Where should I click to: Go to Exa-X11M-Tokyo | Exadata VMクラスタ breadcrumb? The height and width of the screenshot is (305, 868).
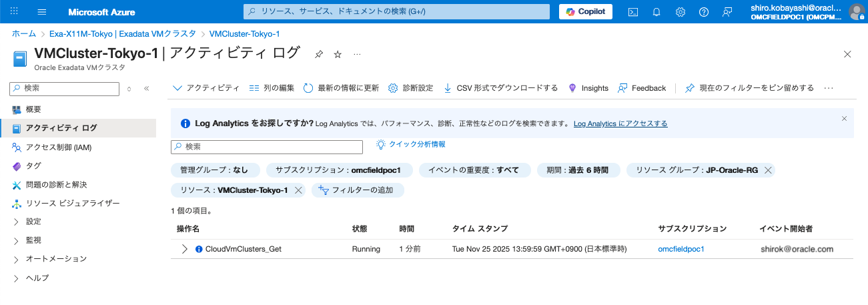[123, 33]
